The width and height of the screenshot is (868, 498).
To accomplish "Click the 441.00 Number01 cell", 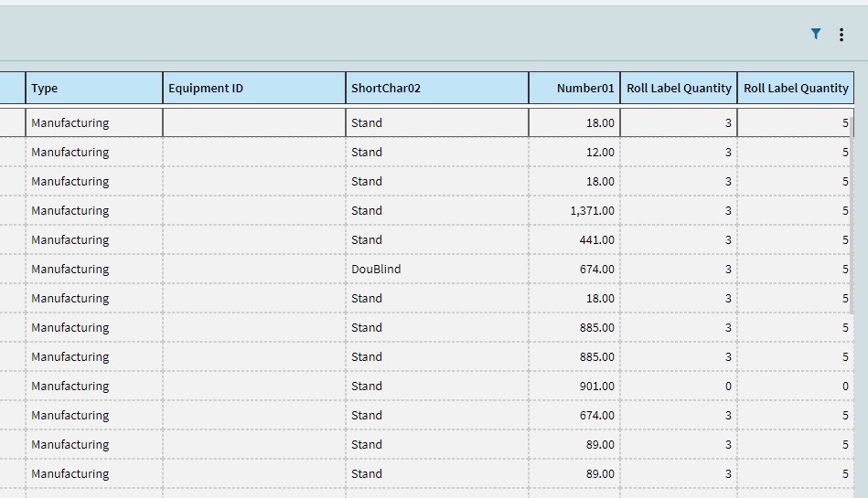I will point(574,240).
